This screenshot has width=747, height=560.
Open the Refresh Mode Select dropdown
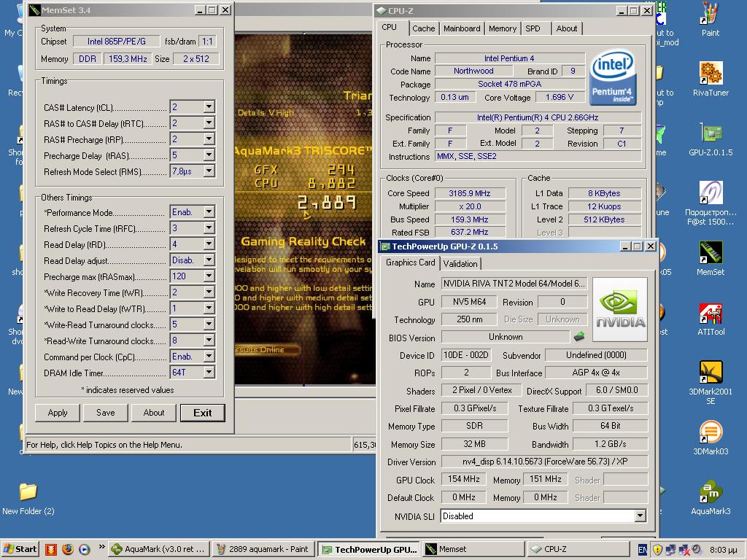tap(209, 171)
